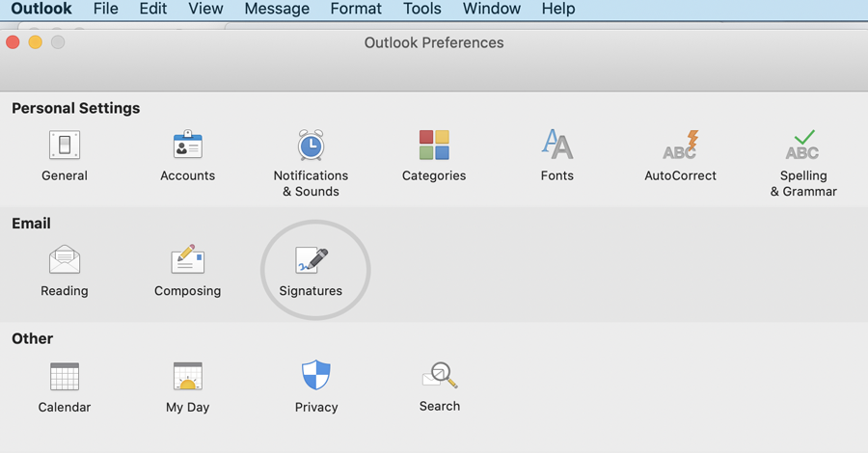Viewport: 868px width, 453px height.
Task: Open the Help menu
Action: pyautogui.click(x=558, y=9)
